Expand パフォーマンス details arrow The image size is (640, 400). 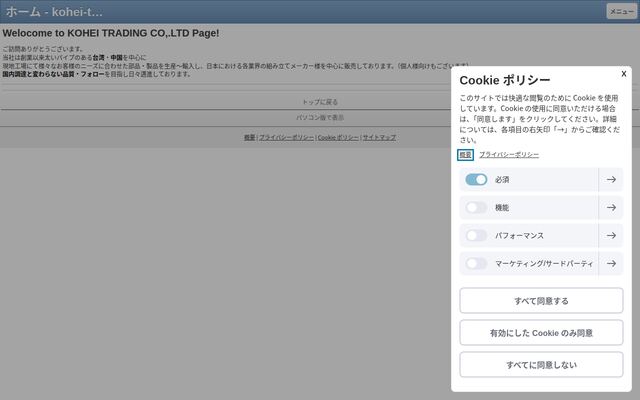point(611,236)
